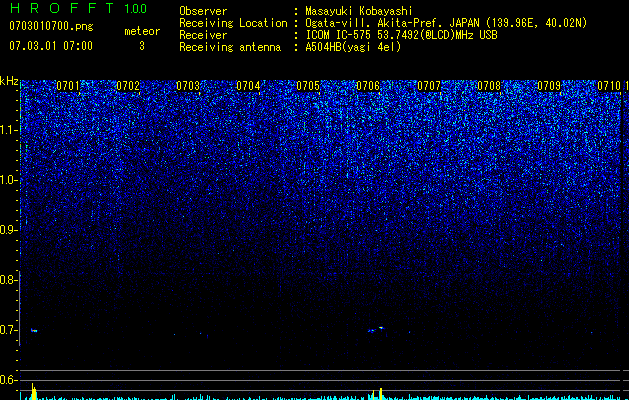Click the 0709 time marker
Image resolution: width=629 pixels, height=400 pixels.
pos(549,86)
